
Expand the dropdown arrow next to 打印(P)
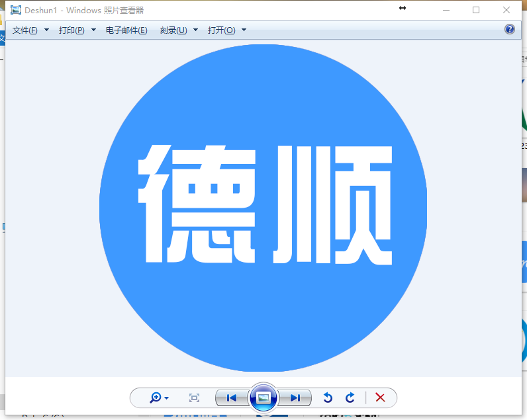(x=94, y=30)
